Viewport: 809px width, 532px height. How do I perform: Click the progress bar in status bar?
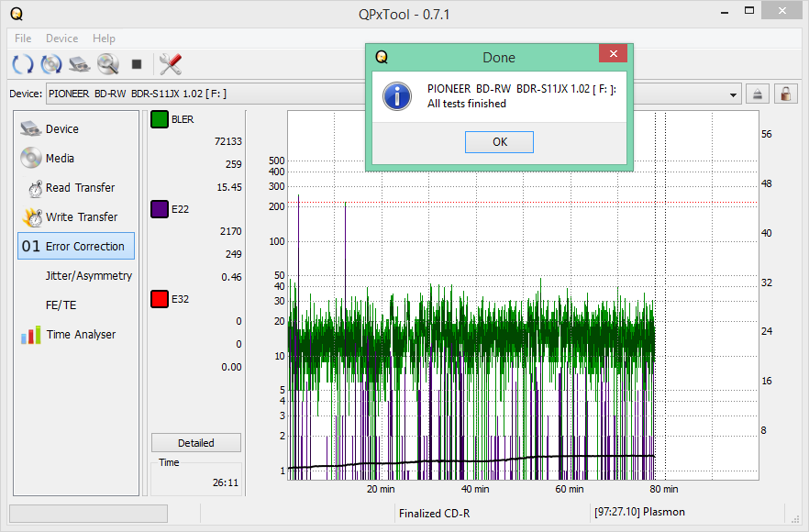[88, 514]
